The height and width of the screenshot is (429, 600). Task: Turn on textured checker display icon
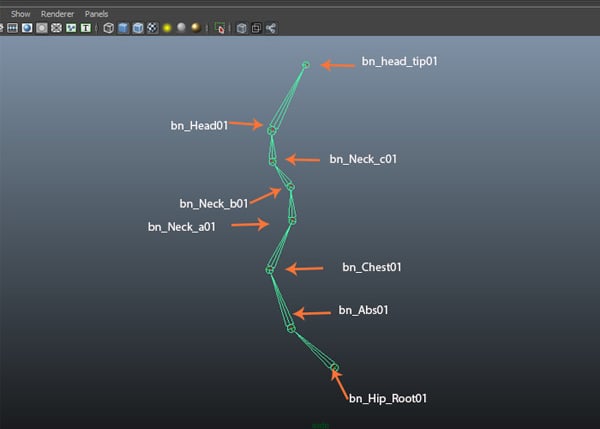point(151,28)
